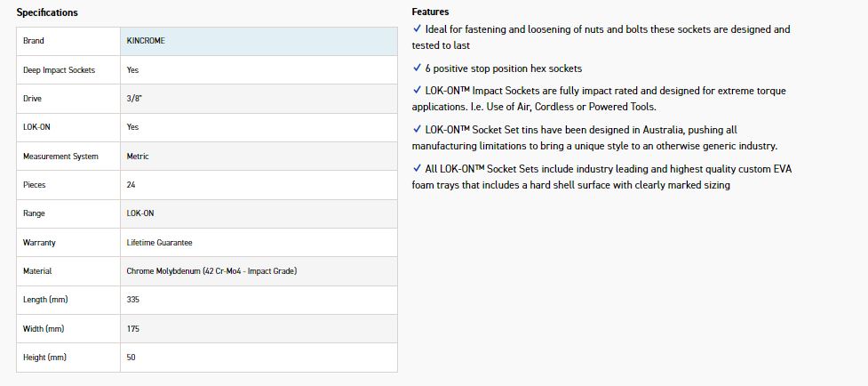Click the 'Measurement System' row label

coord(60,157)
